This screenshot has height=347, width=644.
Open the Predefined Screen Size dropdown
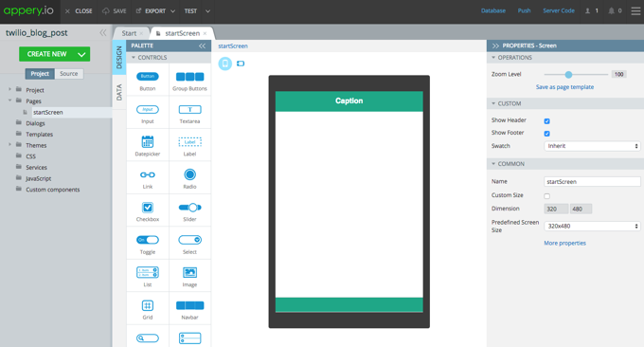(x=592, y=227)
